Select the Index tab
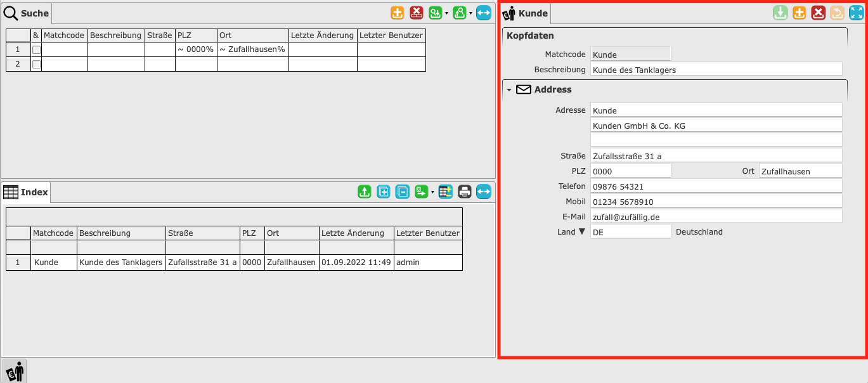The height and width of the screenshot is (383, 868). (x=27, y=192)
